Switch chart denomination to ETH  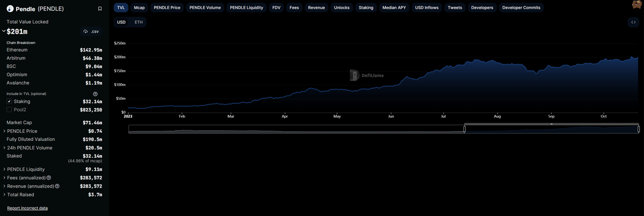(x=138, y=22)
